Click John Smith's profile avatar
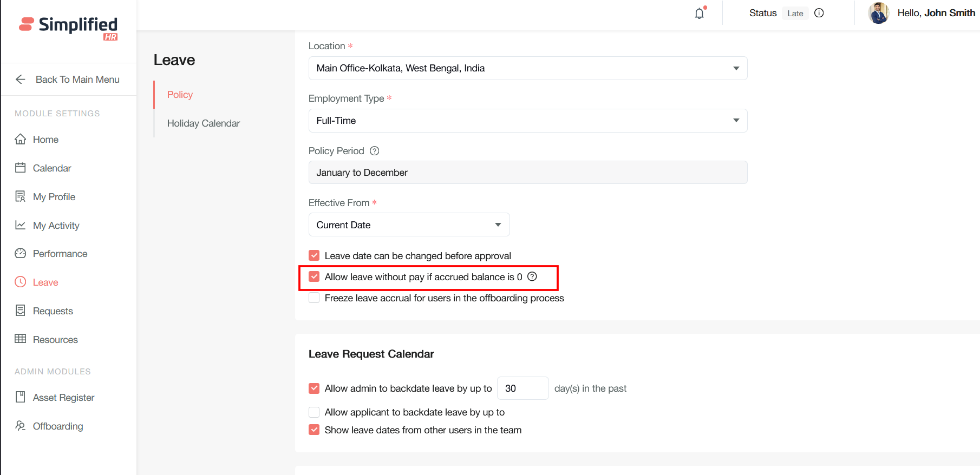980x475 pixels. pyautogui.click(x=878, y=13)
